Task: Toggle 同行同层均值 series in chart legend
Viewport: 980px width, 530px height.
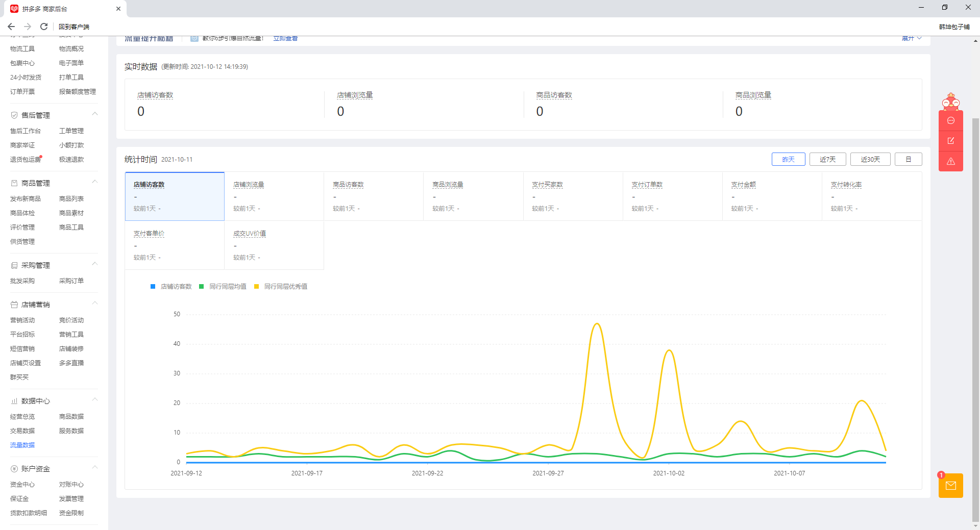Action: 228,287
